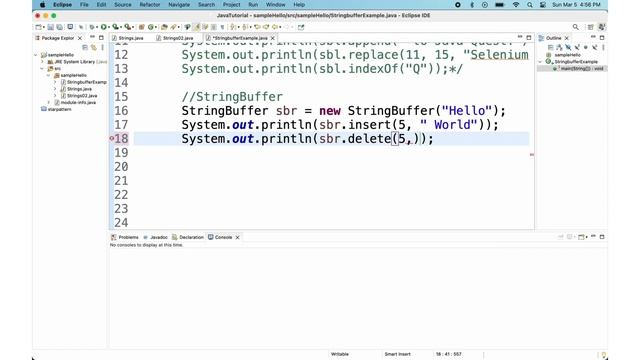This screenshot has width=640, height=360.
Task: Click the Wi-Fi menu bar icon
Action: pyautogui.click(x=516, y=5)
